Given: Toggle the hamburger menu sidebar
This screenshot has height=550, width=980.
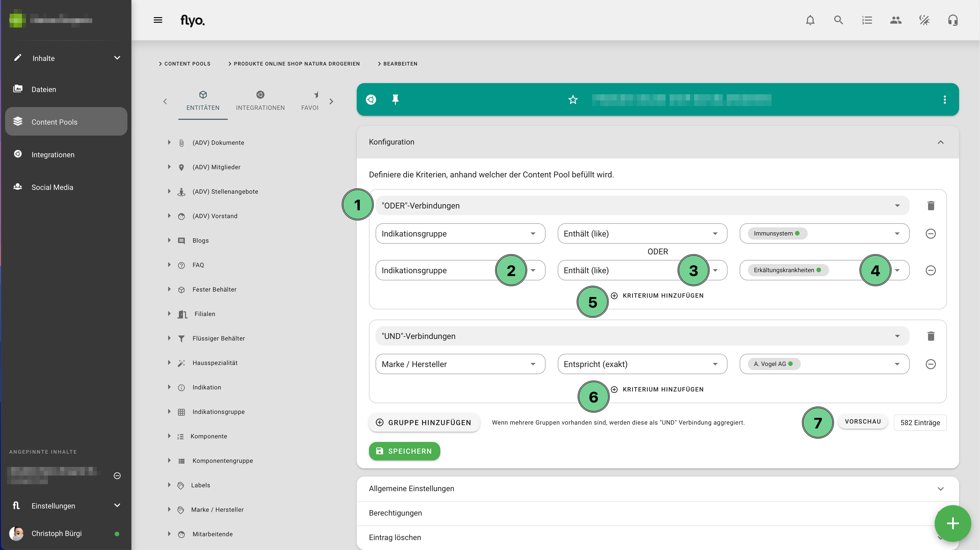Looking at the screenshot, I should [158, 20].
